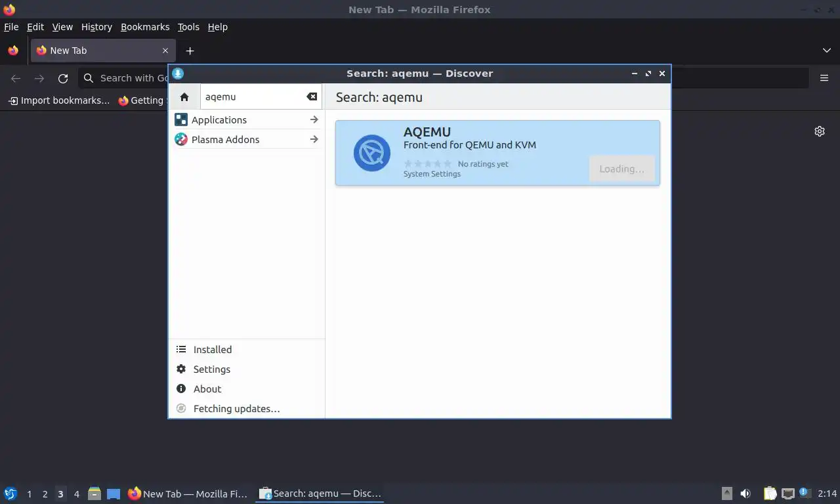Open a new tab in Firefox
This screenshot has height=504, width=840.
tap(190, 51)
